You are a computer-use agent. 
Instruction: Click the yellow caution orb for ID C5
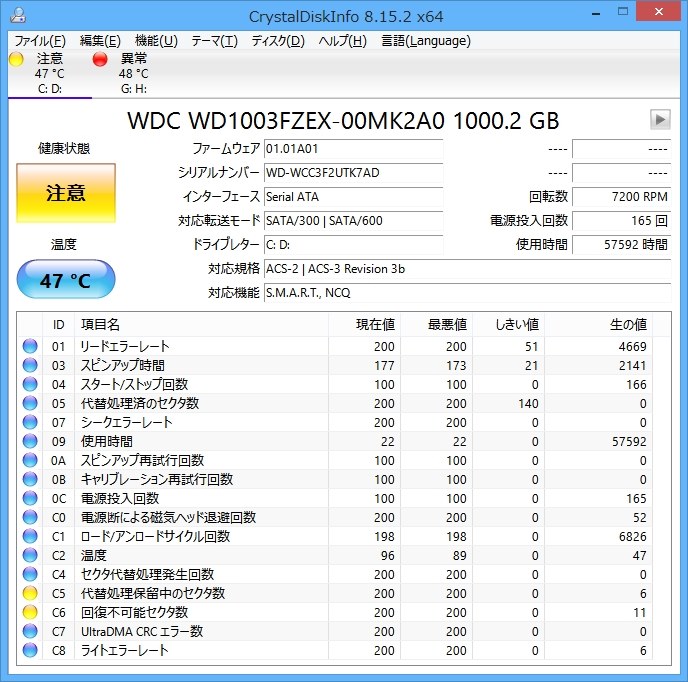tap(30, 593)
